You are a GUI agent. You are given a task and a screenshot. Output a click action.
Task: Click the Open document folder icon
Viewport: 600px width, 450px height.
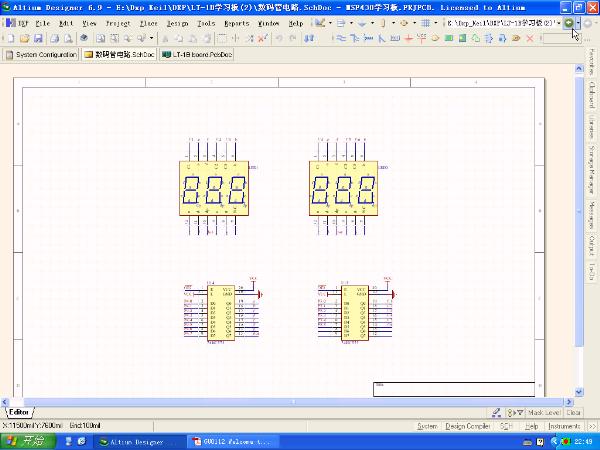(23, 38)
